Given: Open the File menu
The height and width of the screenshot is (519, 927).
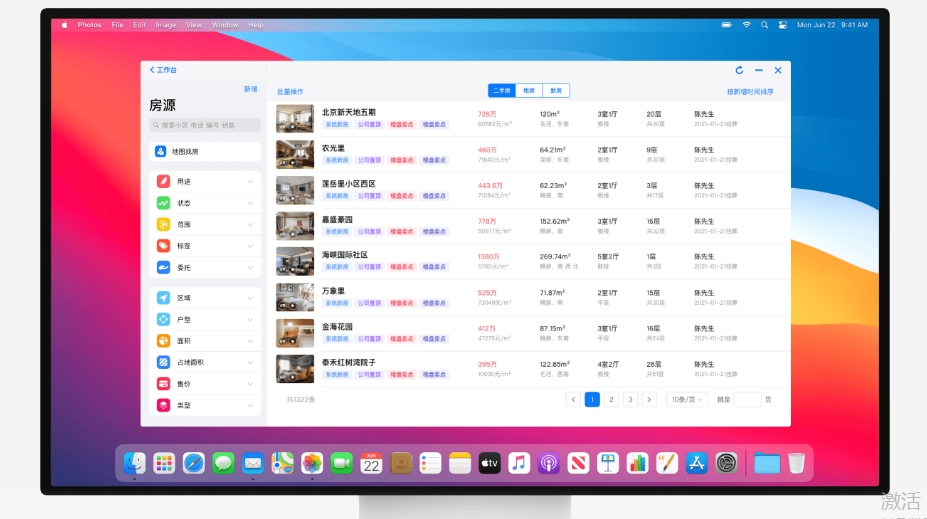Looking at the screenshot, I should pyautogui.click(x=117, y=25).
